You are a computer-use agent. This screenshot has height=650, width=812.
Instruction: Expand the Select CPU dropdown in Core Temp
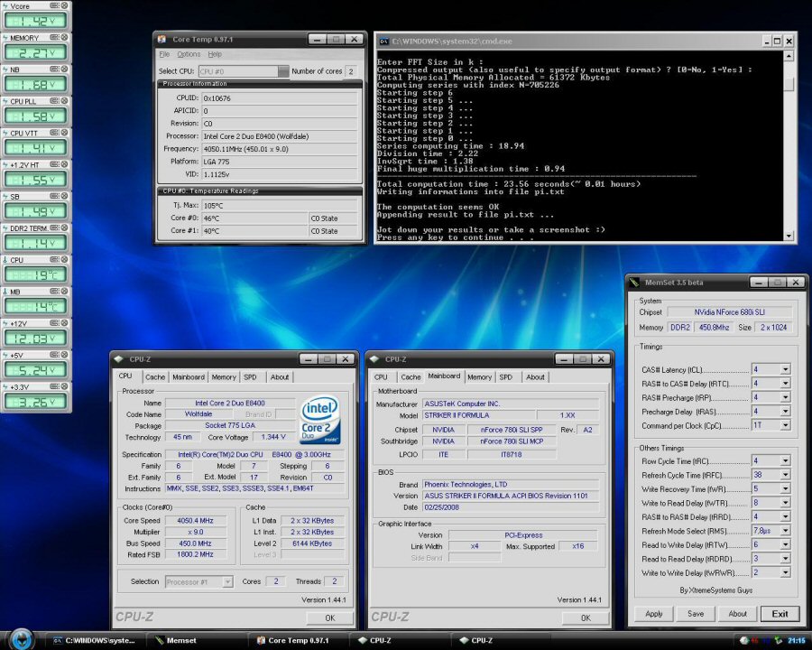[282, 71]
